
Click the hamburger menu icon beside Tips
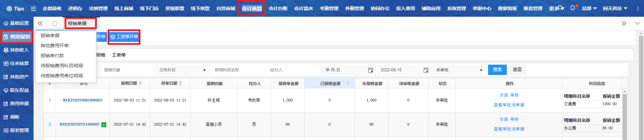33,9
